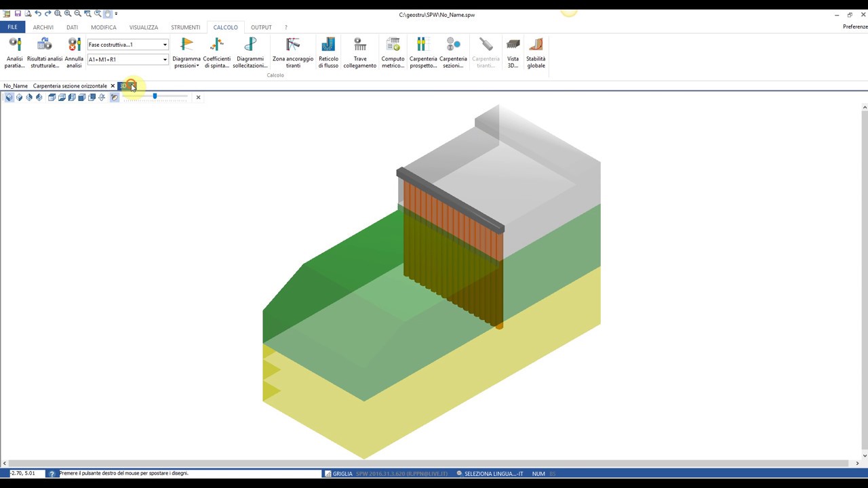This screenshot has height=488, width=868.
Task: Click the Save icon in quick access toolbar
Action: [18, 14]
